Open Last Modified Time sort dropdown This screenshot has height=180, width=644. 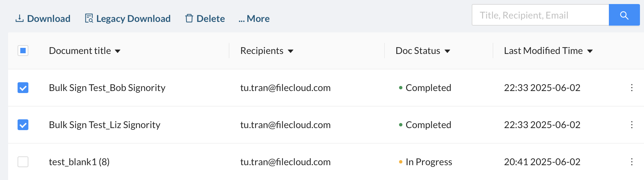(590, 51)
